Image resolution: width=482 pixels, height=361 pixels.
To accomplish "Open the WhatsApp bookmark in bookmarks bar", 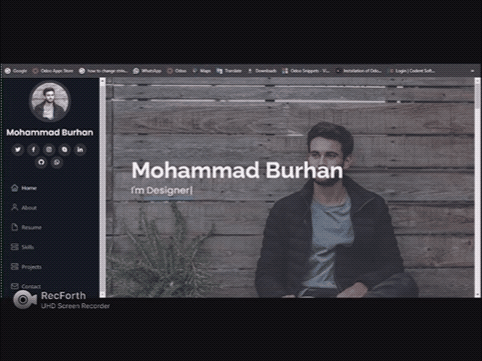I will coord(147,71).
